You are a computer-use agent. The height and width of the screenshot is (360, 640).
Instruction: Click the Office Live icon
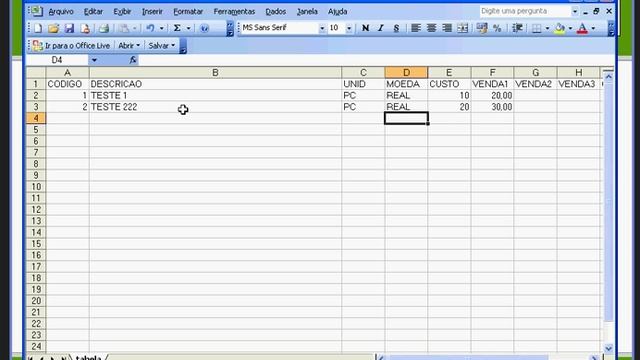[38, 45]
